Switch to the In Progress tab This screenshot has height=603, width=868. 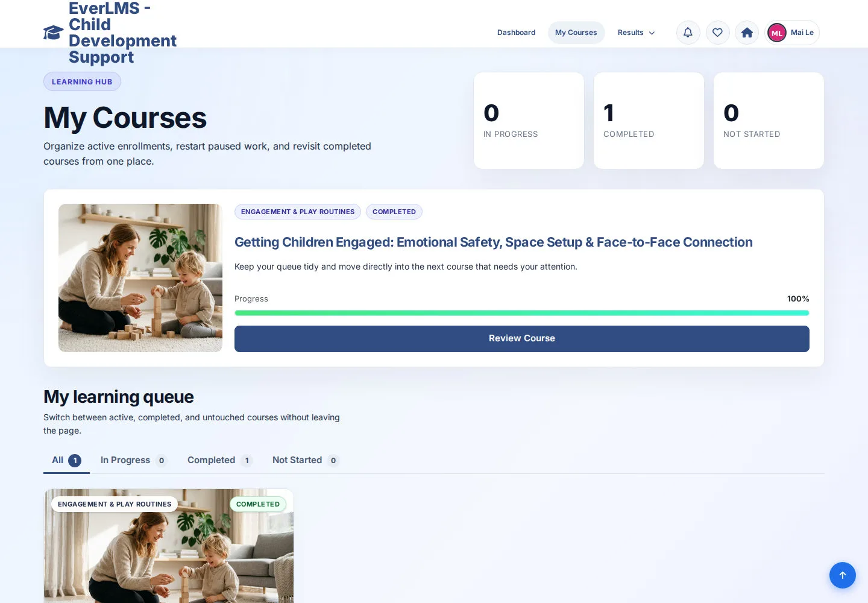click(x=133, y=461)
